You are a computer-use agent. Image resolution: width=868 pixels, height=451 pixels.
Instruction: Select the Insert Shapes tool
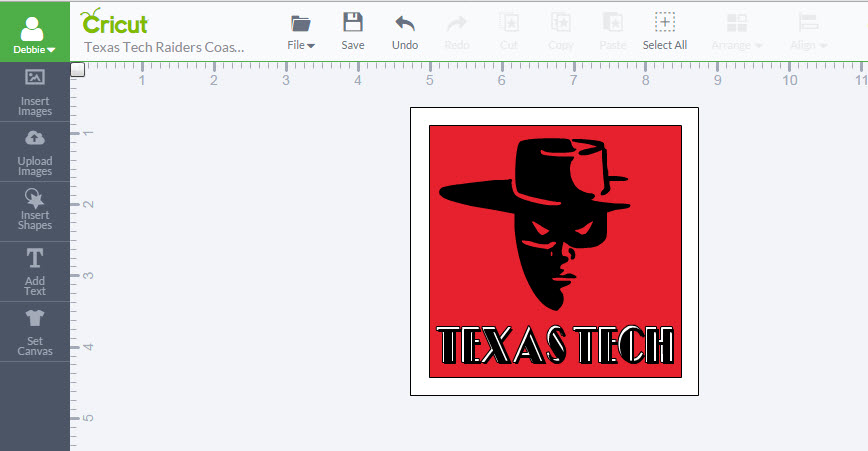tap(34, 199)
